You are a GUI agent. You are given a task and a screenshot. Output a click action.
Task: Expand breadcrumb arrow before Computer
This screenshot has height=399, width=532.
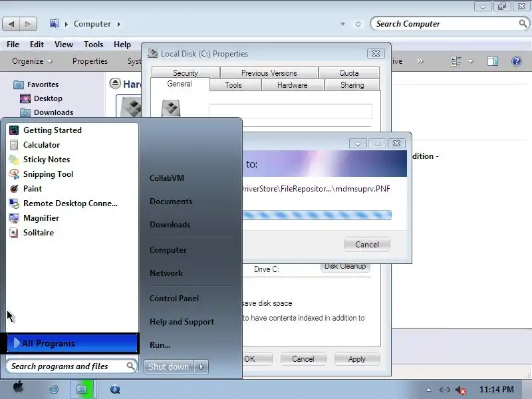(x=66, y=24)
